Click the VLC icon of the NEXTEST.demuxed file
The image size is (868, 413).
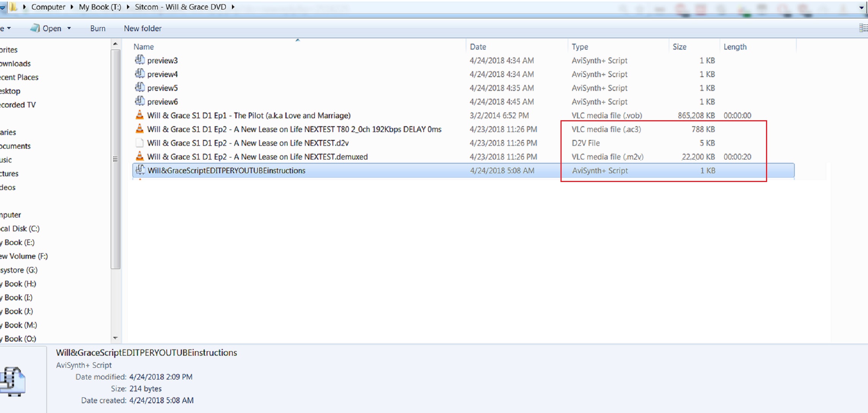pyautogui.click(x=140, y=156)
